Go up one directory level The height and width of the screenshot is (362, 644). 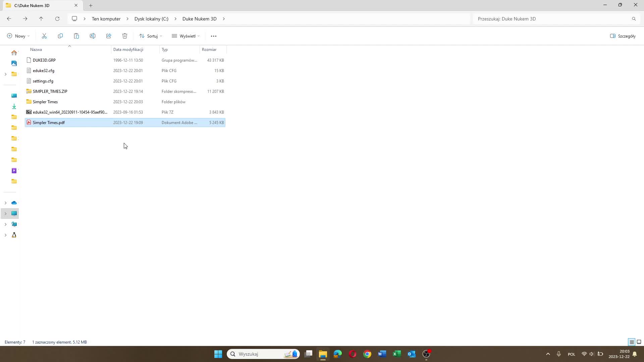[x=41, y=19]
